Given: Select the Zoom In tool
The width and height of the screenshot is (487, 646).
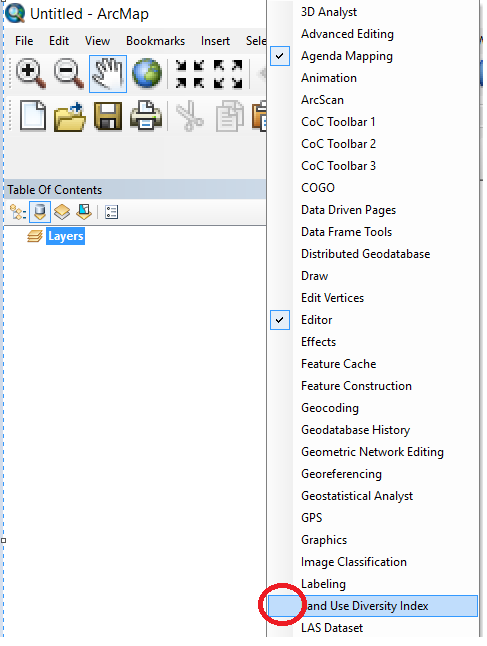Looking at the screenshot, I should (x=30, y=73).
